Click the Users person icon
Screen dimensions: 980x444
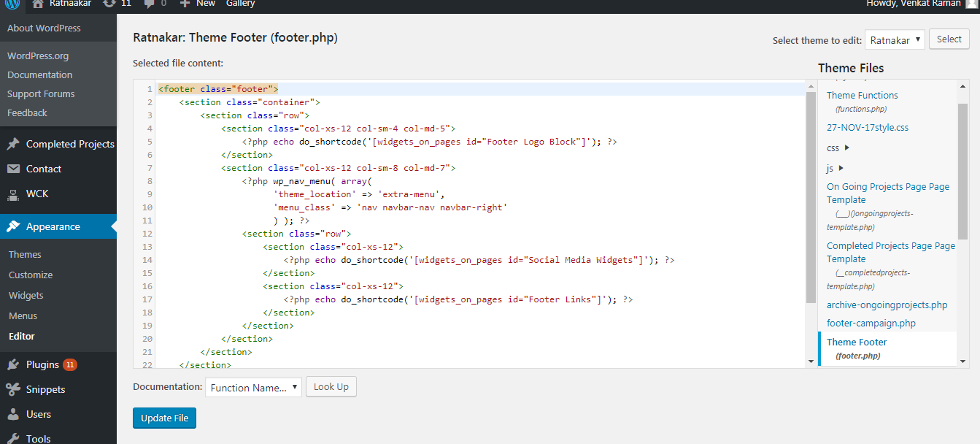pyautogui.click(x=13, y=414)
